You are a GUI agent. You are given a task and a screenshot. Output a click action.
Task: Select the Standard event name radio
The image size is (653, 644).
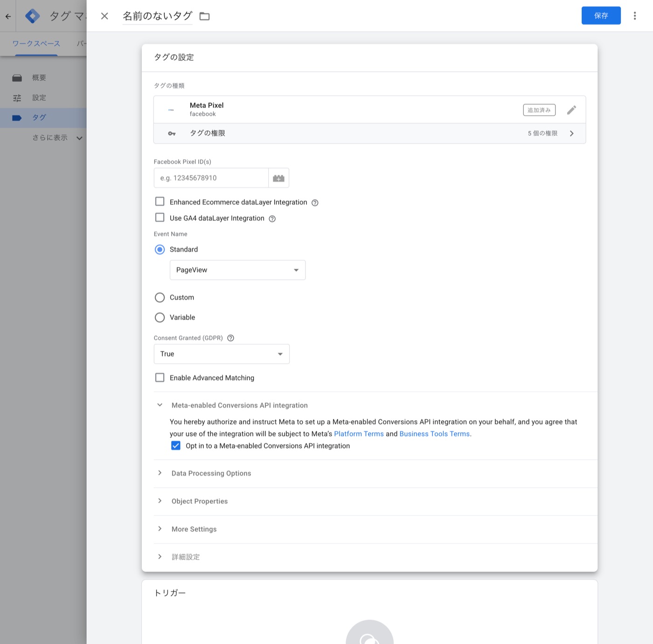160,249
